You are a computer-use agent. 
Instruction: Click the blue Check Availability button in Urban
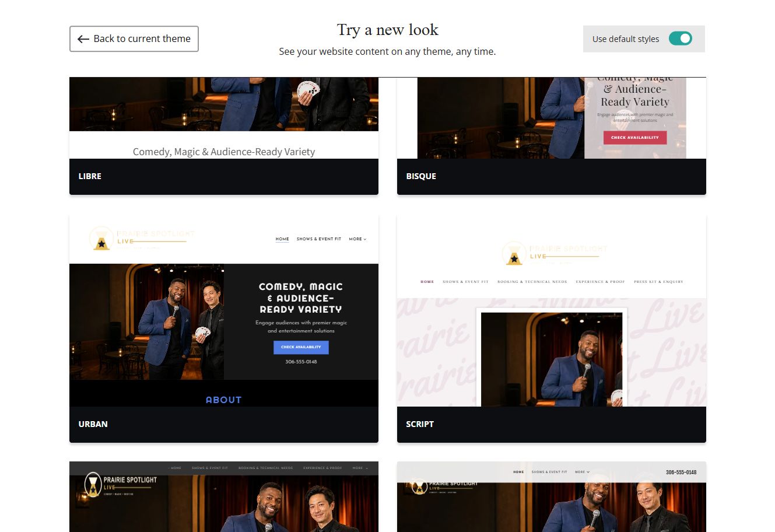(x=301, y=347)
